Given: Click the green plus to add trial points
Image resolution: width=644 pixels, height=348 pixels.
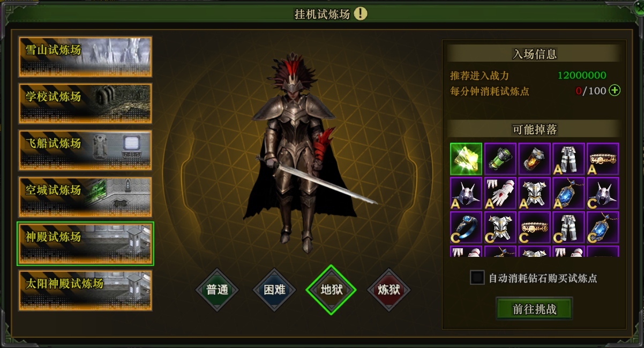Looking at the screenshot, I should click(615, 91).
